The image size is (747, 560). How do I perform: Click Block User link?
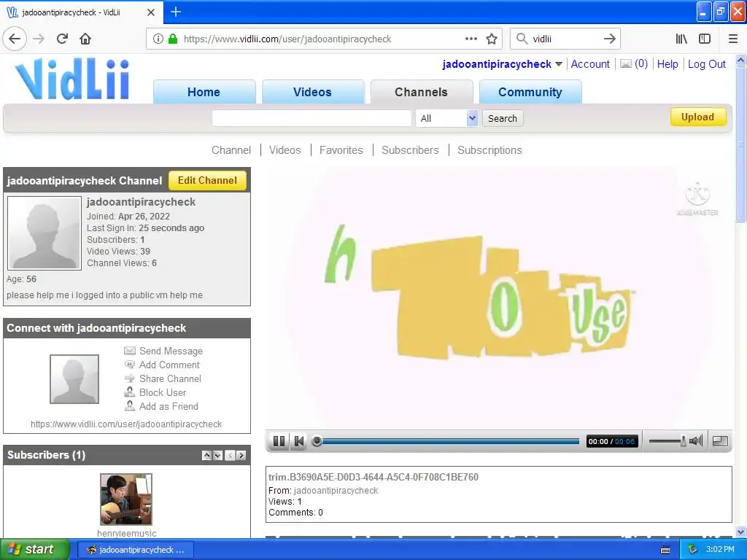tap(163, 392)
